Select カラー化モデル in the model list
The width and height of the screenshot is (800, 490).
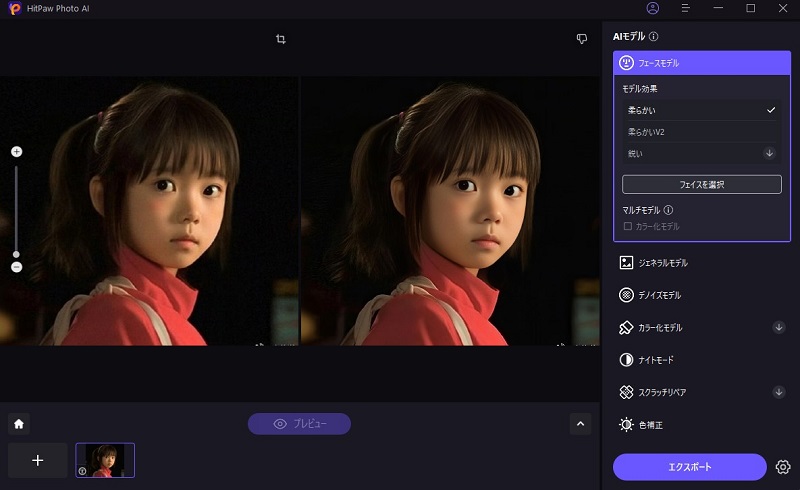660,328
